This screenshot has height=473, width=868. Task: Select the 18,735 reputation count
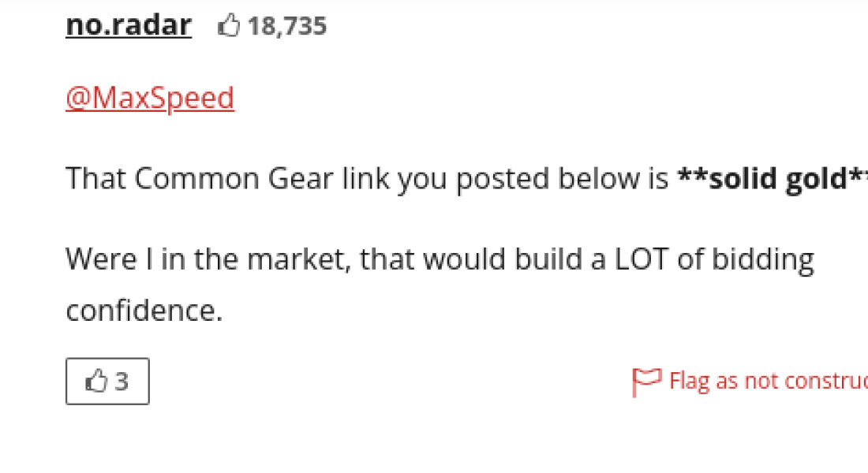coord(287,26)
